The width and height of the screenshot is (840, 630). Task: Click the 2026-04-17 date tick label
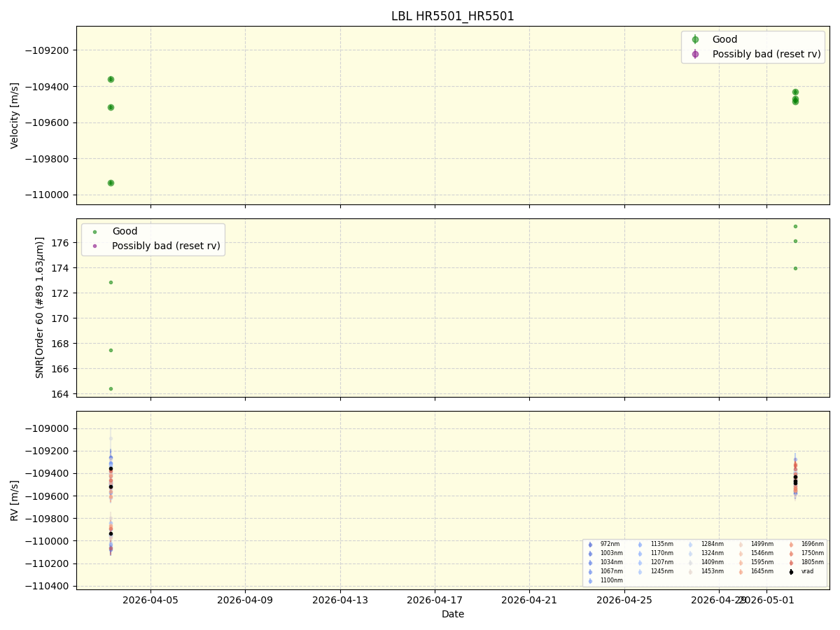click(x=435, y=600)
